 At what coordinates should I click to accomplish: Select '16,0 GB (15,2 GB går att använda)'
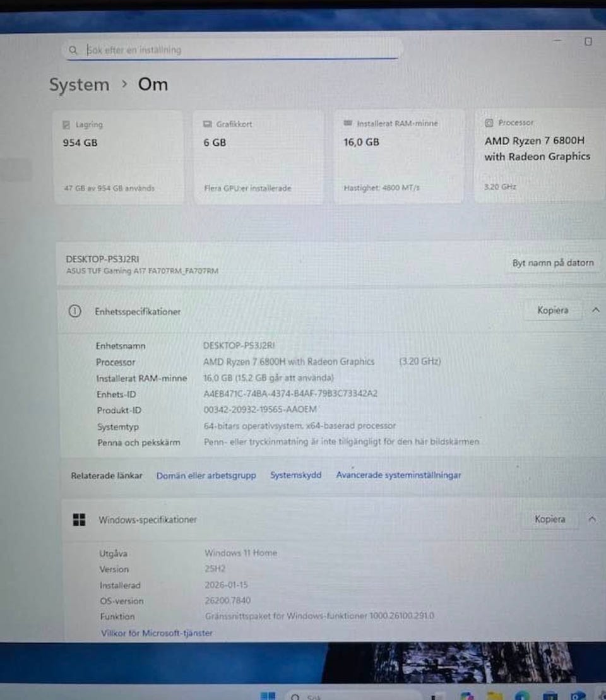point(268,377)
